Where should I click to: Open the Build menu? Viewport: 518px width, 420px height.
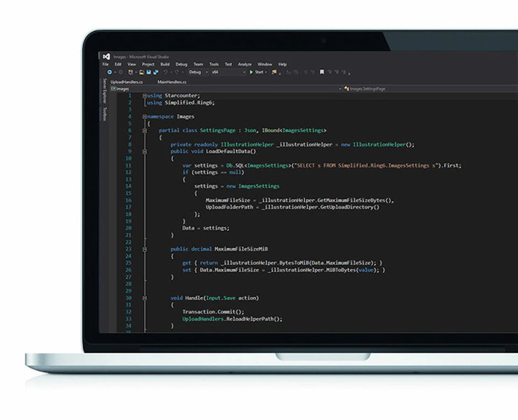click(165, 64)
